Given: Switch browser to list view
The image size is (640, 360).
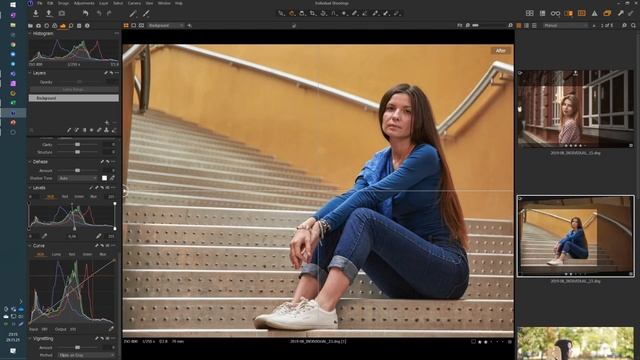Looking at the screenshot, I should [534, 25].
